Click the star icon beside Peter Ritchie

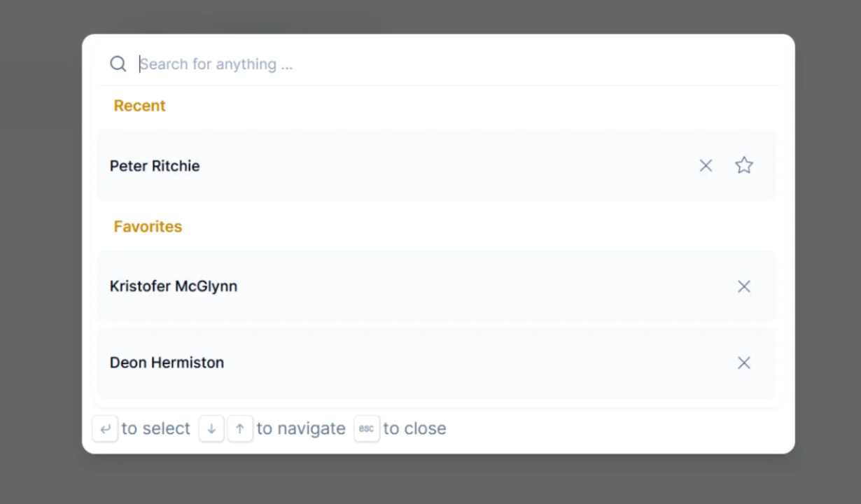(x=743, y=165)
